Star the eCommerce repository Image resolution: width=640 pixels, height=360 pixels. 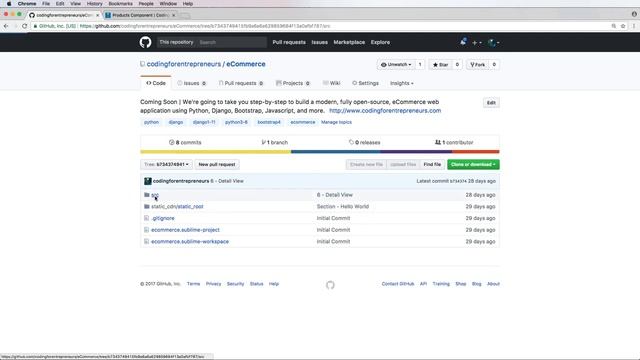pyautogui.click(x=440, y=64)
